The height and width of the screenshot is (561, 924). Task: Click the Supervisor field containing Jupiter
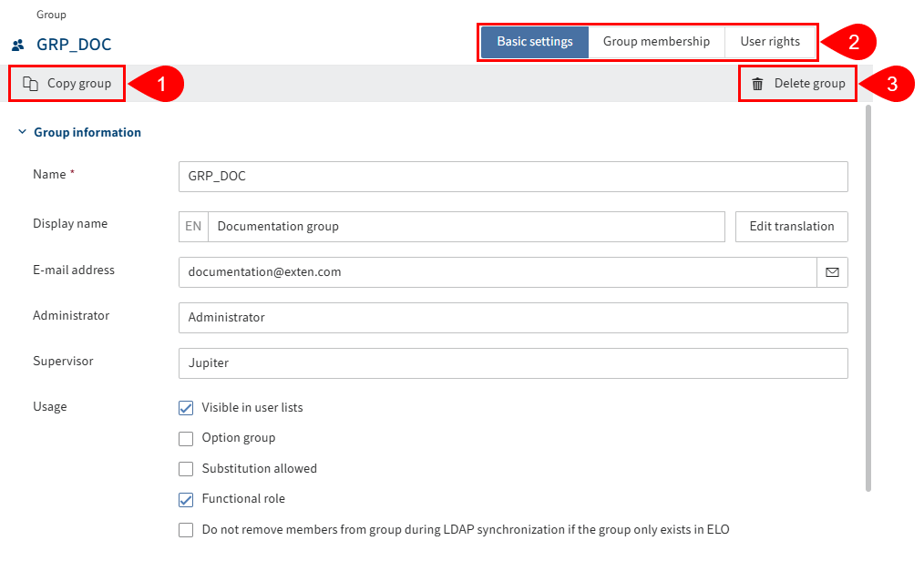[x=512, y=362]
